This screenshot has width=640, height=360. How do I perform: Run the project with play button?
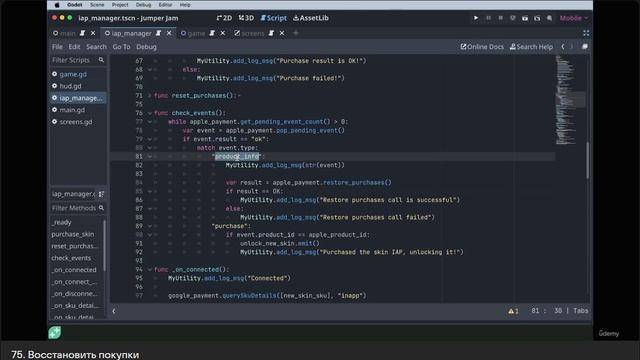click(x=476, y=18)
